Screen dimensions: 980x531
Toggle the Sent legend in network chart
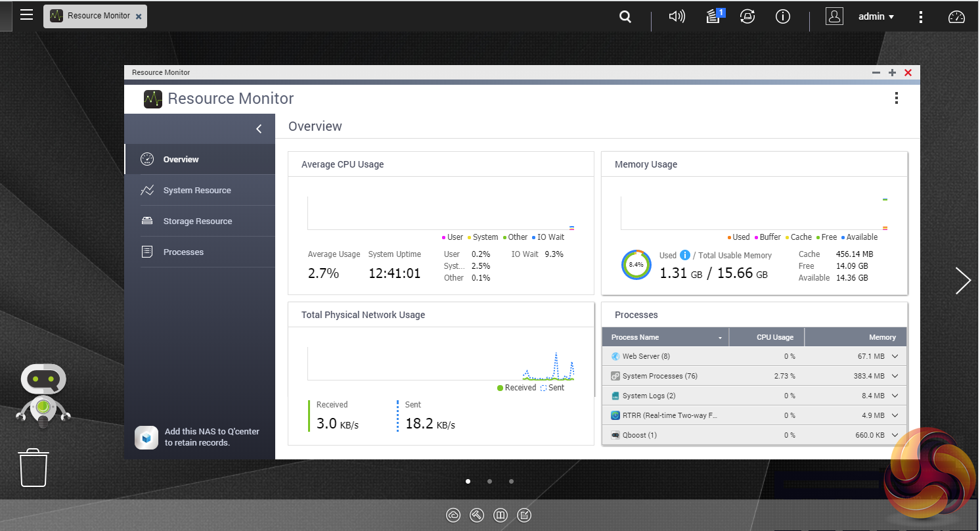pos(552,388)
